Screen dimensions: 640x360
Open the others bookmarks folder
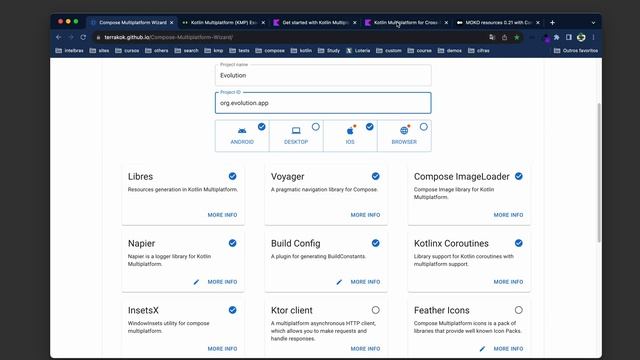(157, 51)
